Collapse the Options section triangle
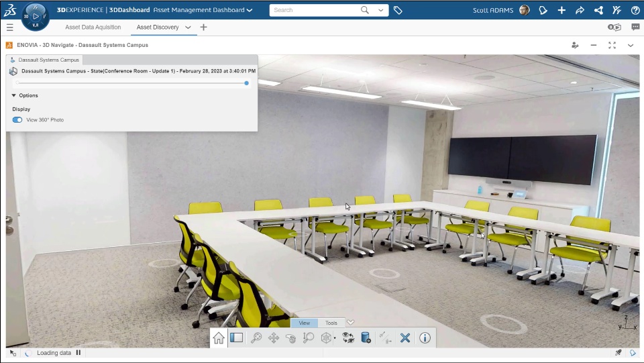This screenshot has height=363, width=644. click(13, 95)
